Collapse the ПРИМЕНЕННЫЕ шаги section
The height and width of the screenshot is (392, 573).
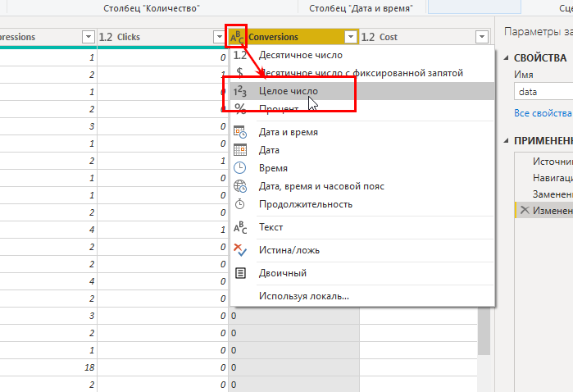coord(506,140)
